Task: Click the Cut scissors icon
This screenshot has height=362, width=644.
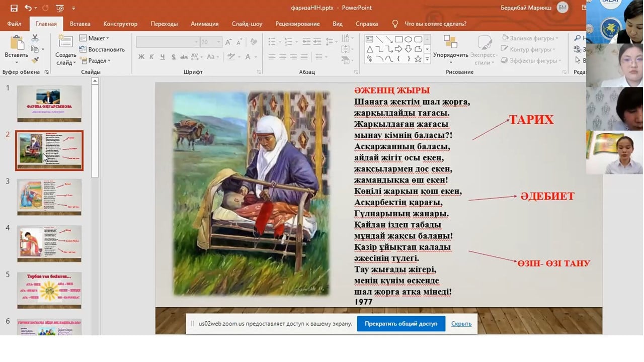Action: coord(35,38)
